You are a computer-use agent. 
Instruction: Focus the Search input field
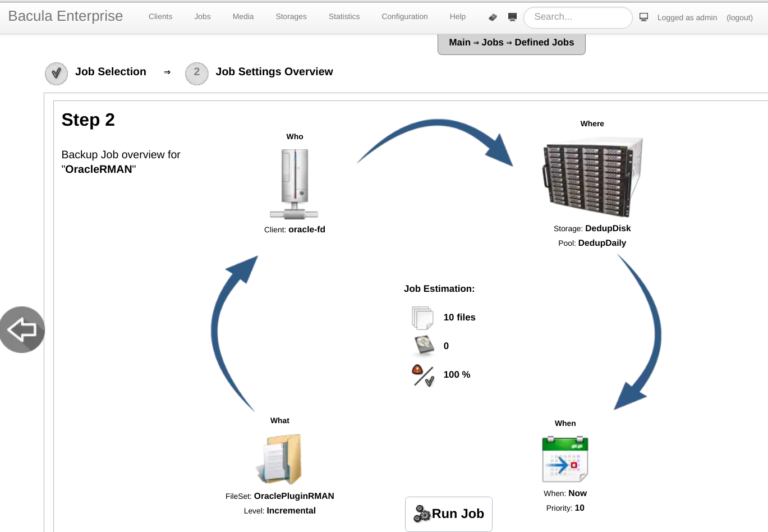(578, 17)
